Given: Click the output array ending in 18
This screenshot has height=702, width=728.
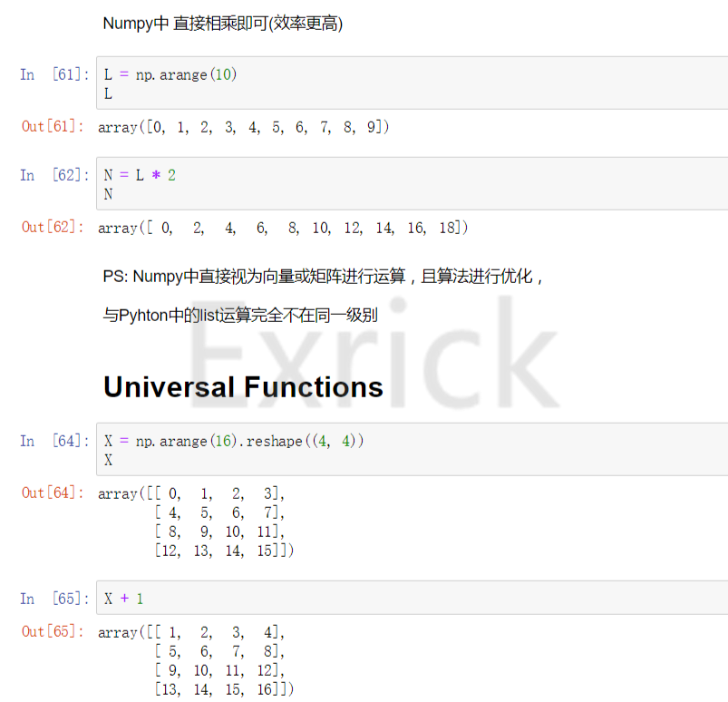Looking at the screenshot, I should [283, 228].
